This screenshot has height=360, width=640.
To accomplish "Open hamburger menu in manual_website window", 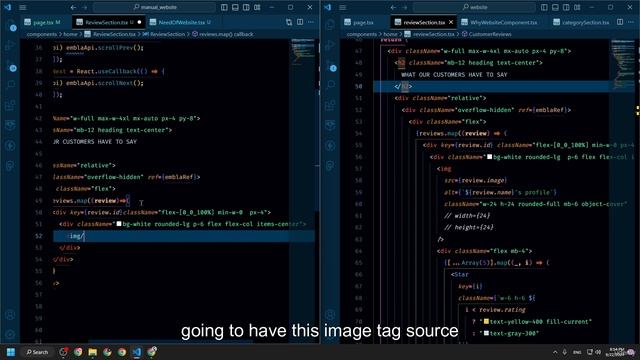I will pyautogui.click(x=23, y=7).
